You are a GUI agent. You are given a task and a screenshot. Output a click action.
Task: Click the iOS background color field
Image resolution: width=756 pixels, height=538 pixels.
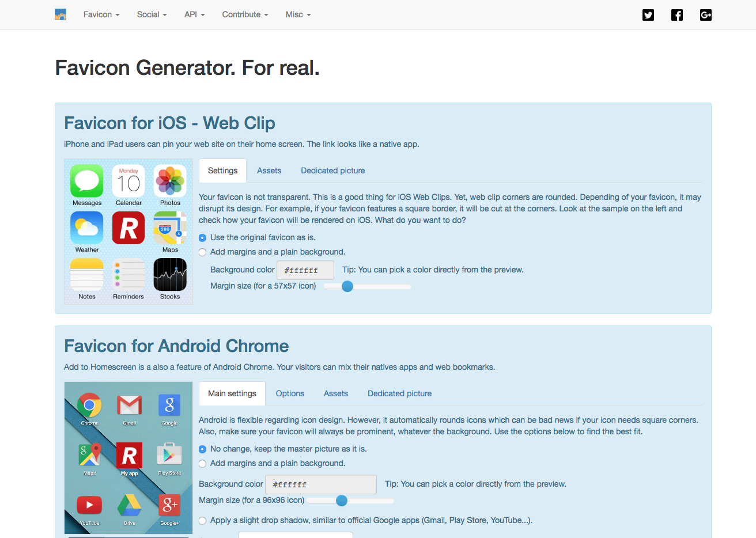305,270
